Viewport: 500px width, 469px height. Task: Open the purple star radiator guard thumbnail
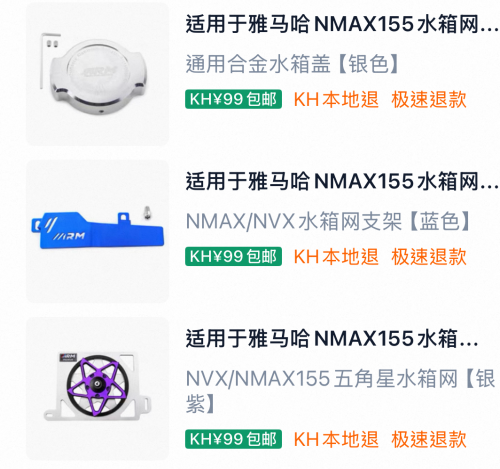click(97, 389)
